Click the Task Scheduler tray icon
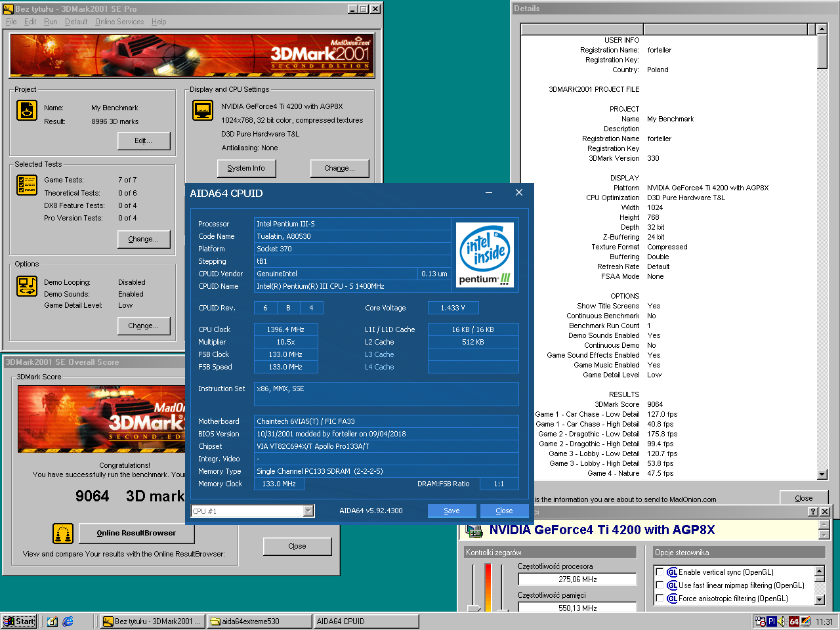Viewport: 840px width, 630px height. coord(760,621)
